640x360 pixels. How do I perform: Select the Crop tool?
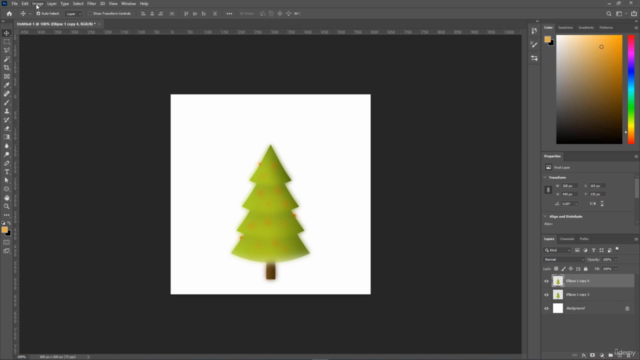pos(7,68)
